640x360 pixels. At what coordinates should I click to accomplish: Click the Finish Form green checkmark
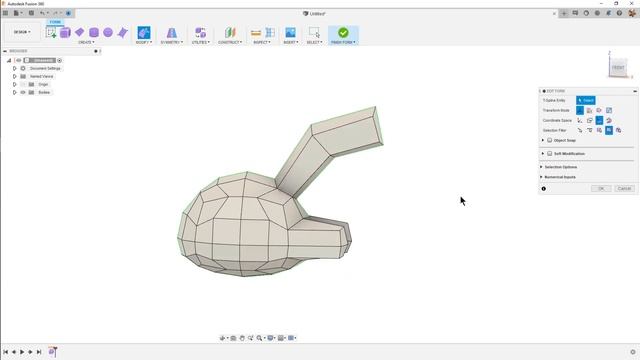(x=343, y=32)
